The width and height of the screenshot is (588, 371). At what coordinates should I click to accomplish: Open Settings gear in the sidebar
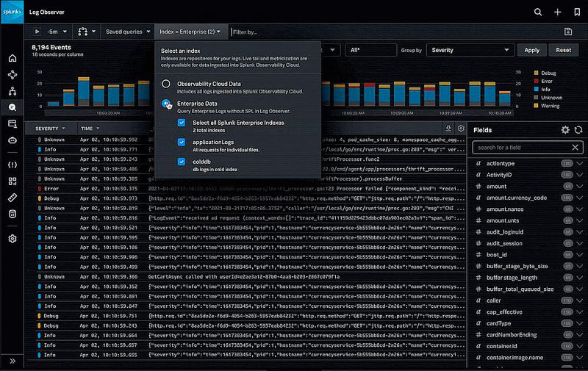tap(12, 239)
